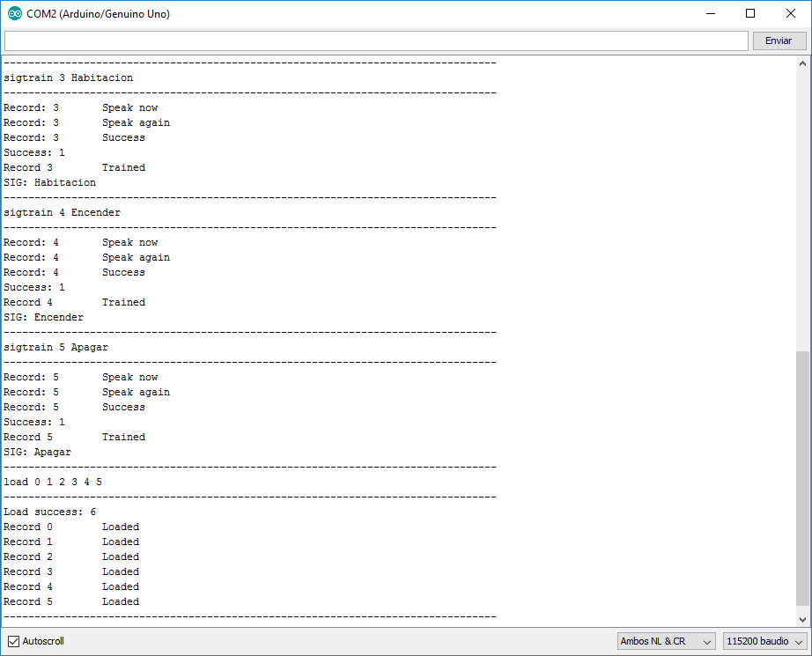Click the scrollbar up arrow
This screenshot has height=656, width=812.
coord(802,63)
